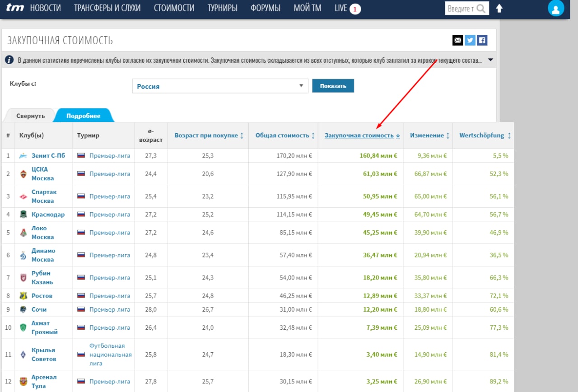Click the Ростов club crest
Screen dimensions: 578x392
(x=23, y=296)
